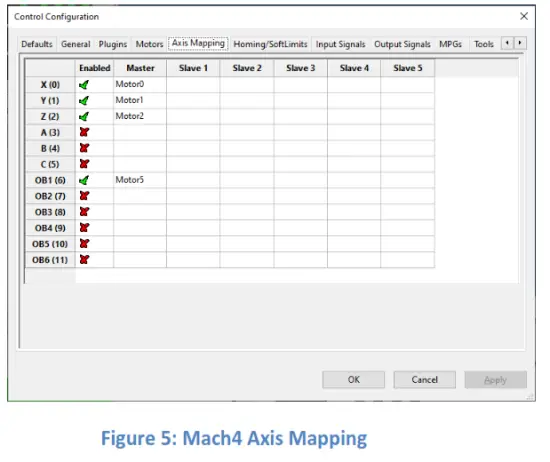Click the Enabled column header
The image size is (550, 462).
pos(95,68)
